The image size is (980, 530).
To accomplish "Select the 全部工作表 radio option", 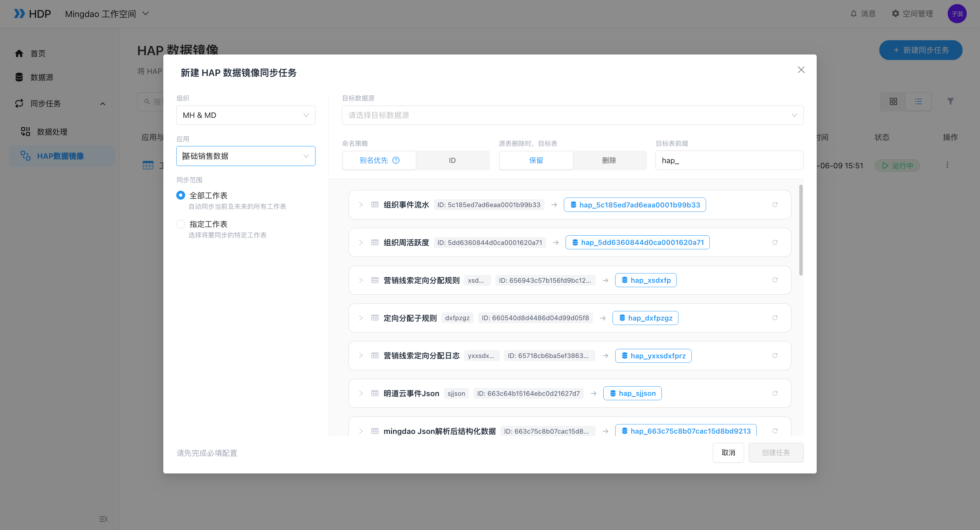I will [x=181, y=195].
